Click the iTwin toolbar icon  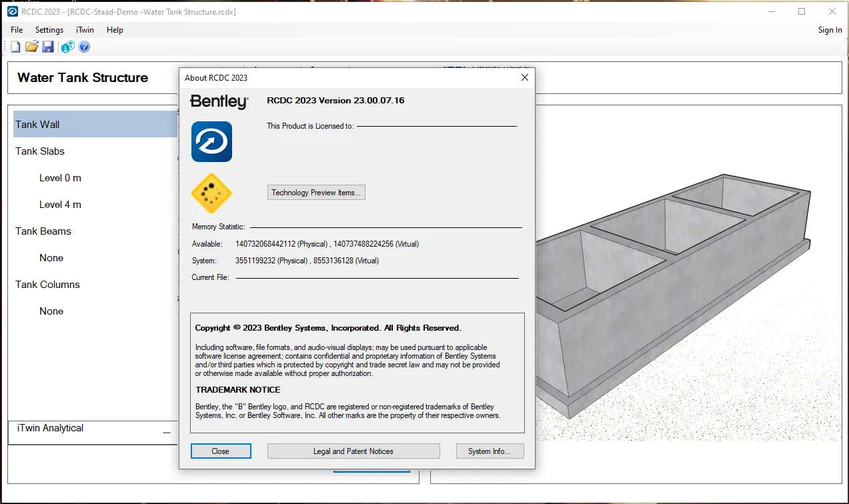coord(67,47)
